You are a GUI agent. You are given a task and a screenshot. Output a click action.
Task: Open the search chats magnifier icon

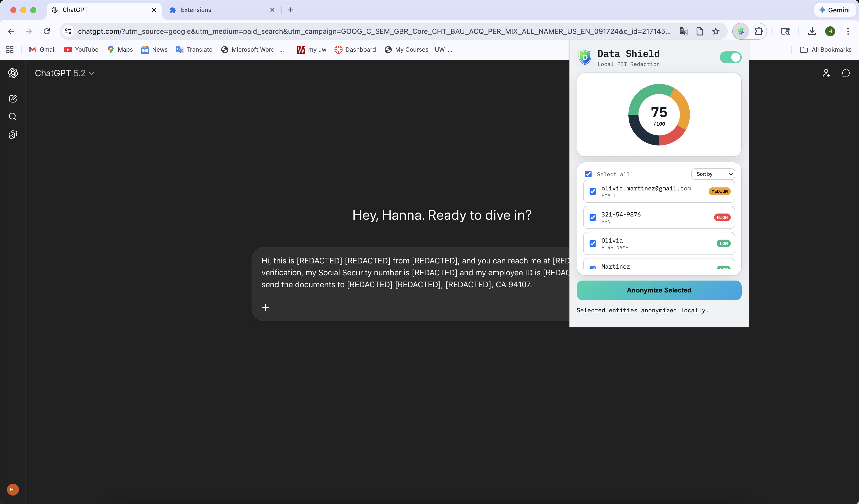pos(13,117)
